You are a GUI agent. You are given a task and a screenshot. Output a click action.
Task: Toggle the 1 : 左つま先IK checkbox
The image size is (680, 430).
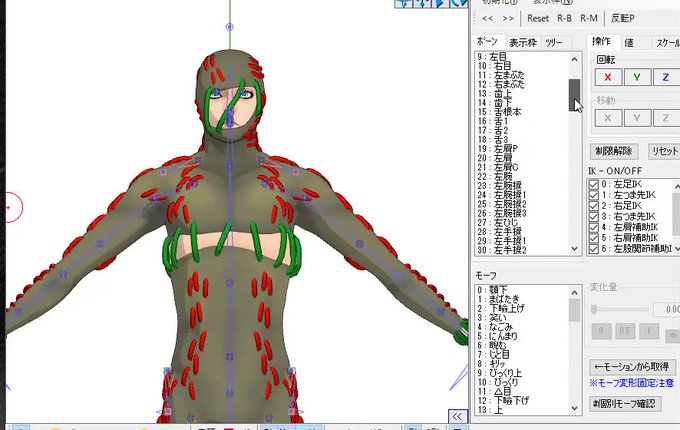pos(594,195)
